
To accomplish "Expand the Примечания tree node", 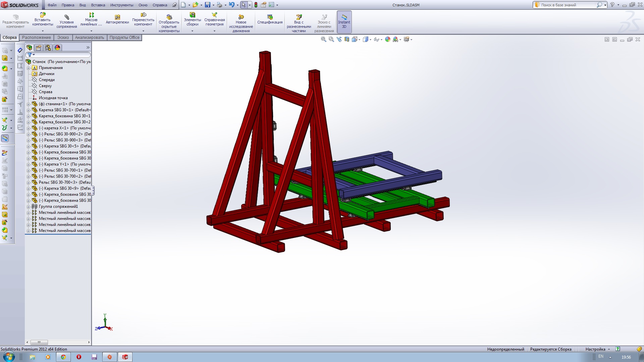I will pyautogui.click(x=29, y=68).
